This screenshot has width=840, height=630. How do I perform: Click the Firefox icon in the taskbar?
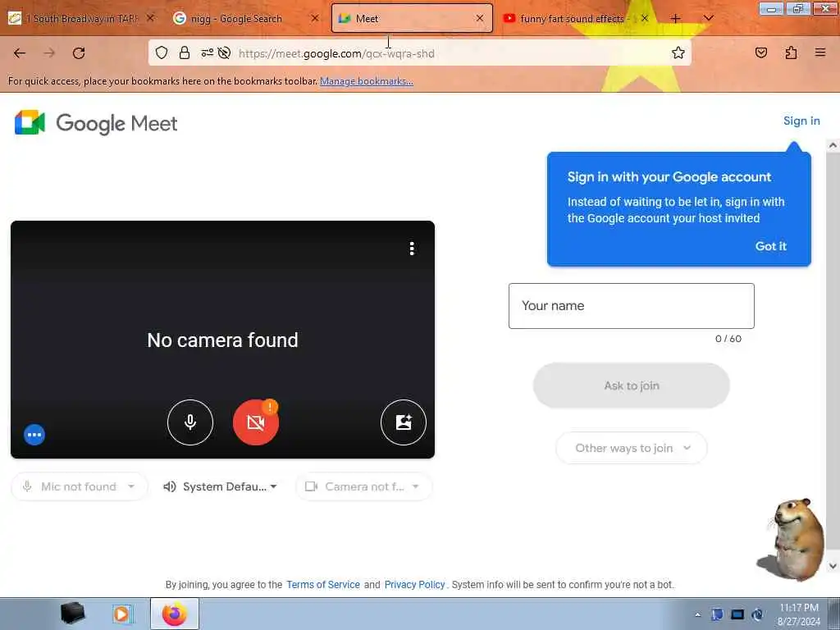tap(175, 614)
